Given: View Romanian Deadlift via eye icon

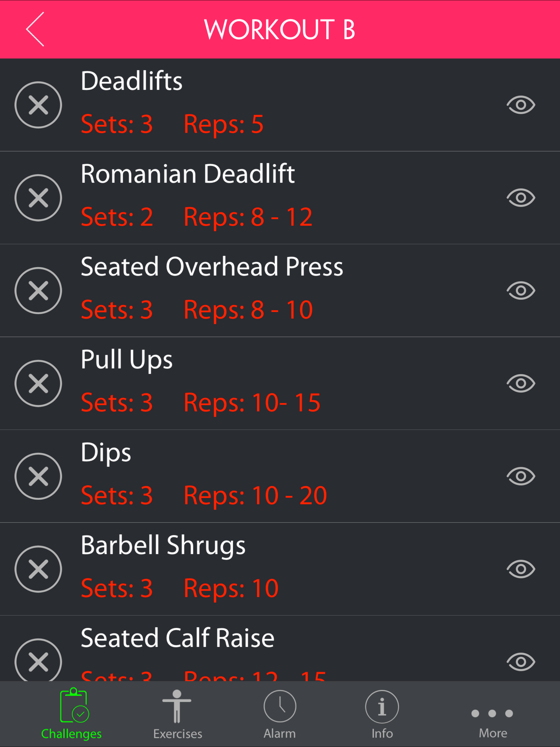Looking at the screenshot, I should (521, 198).
